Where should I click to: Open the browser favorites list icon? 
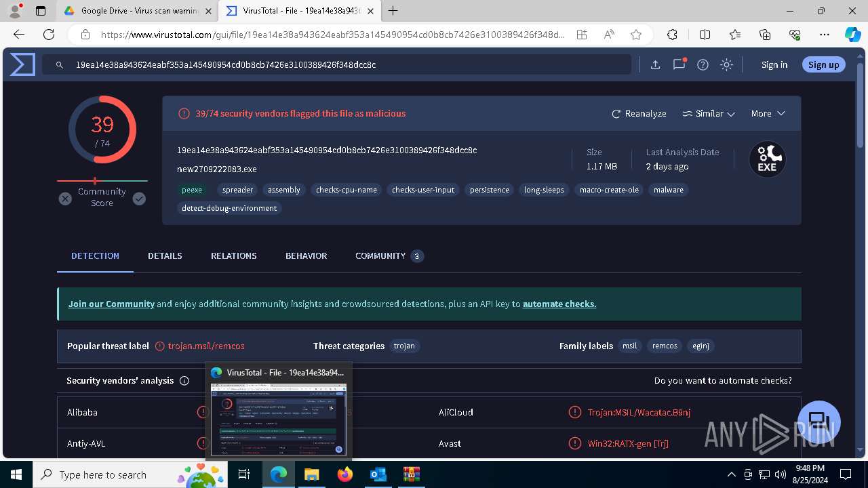735,35
